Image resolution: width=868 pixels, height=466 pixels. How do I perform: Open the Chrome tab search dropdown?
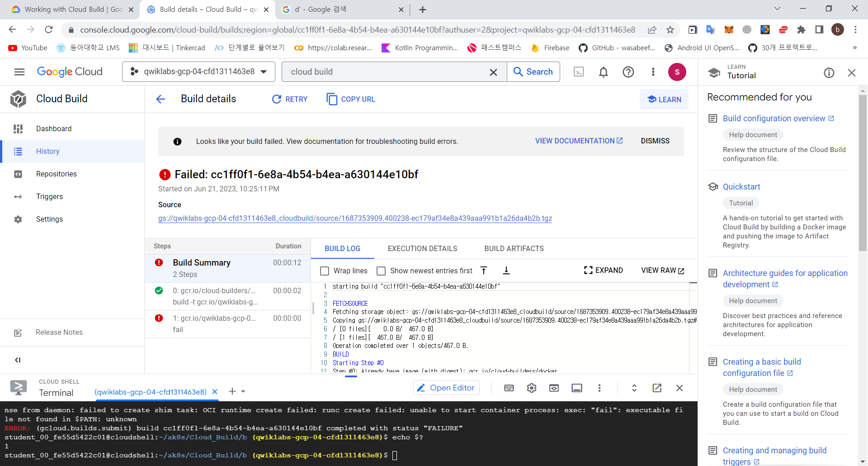coord(777,9)
